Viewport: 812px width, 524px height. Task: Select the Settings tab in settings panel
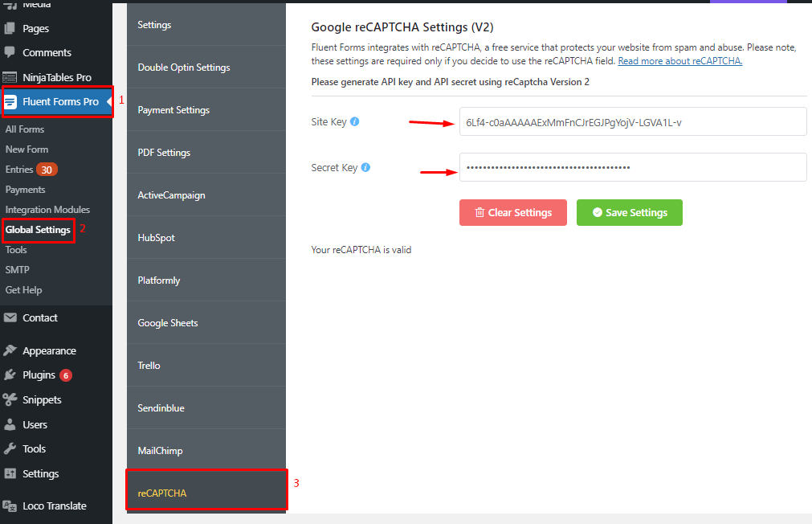[206, 24]
